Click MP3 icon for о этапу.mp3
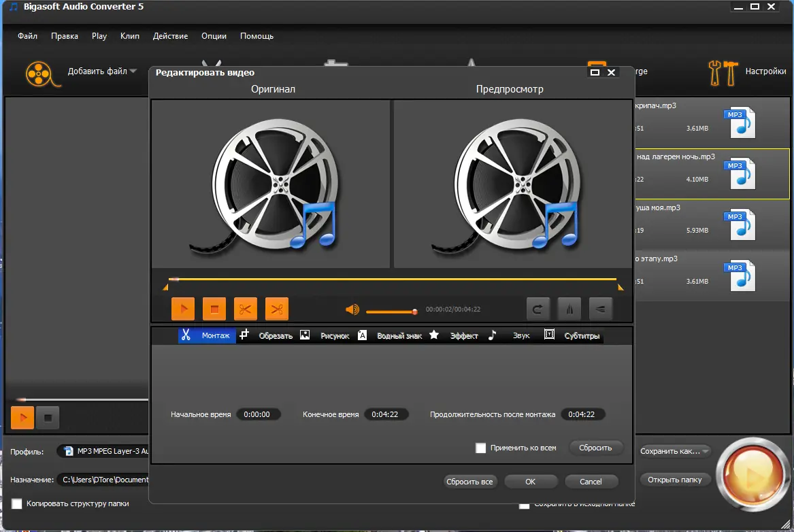Viewport: 794px width, 532px height. tap(740, 276)
